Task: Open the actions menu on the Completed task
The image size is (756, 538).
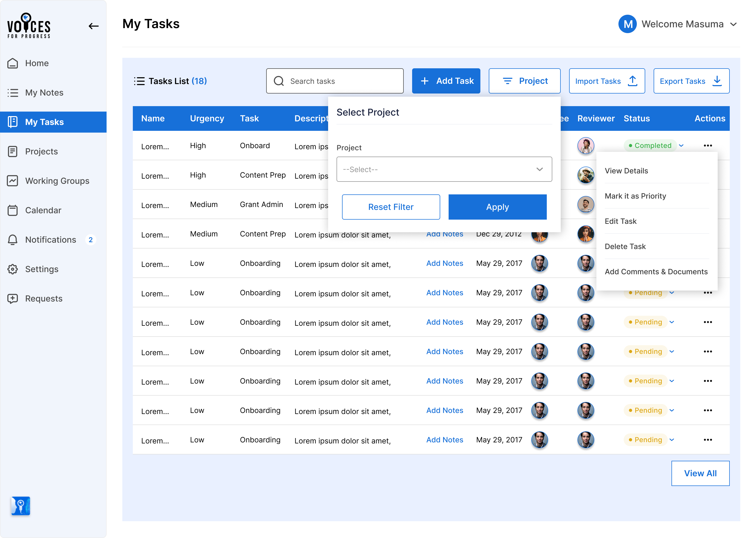Action: click(x=708, y=146)
